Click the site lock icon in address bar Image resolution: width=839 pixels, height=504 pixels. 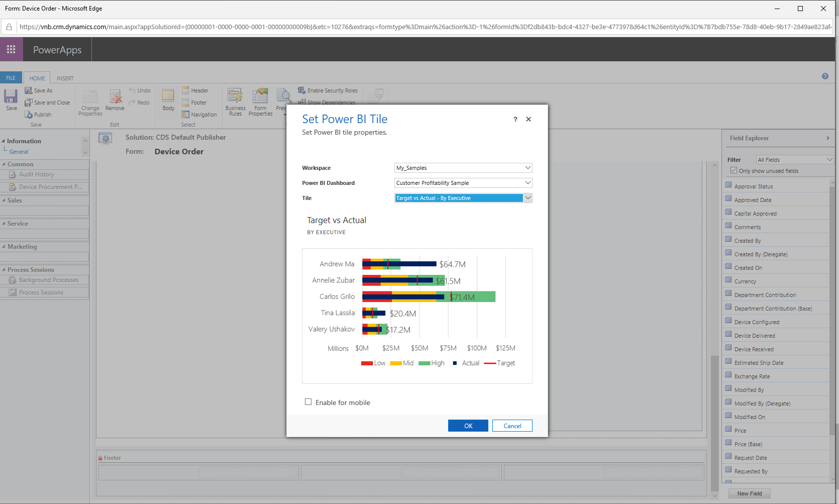click(9, 27)
